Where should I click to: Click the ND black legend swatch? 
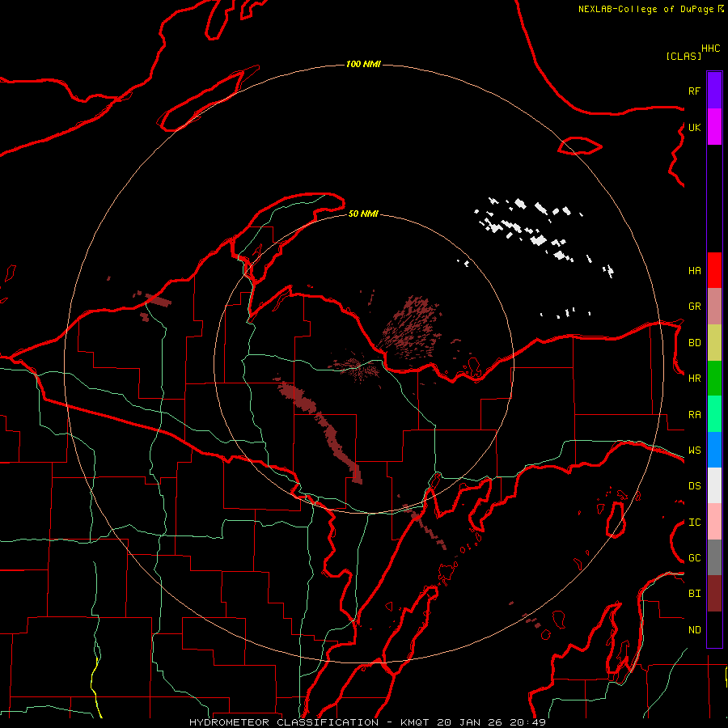[x=714, y=629]
